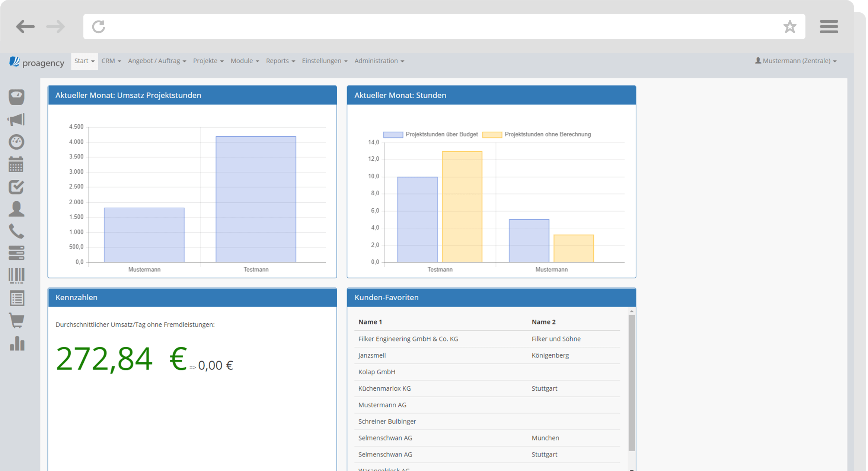Click the Kunden-Favoriten list scrollbar

click(631, 382)
